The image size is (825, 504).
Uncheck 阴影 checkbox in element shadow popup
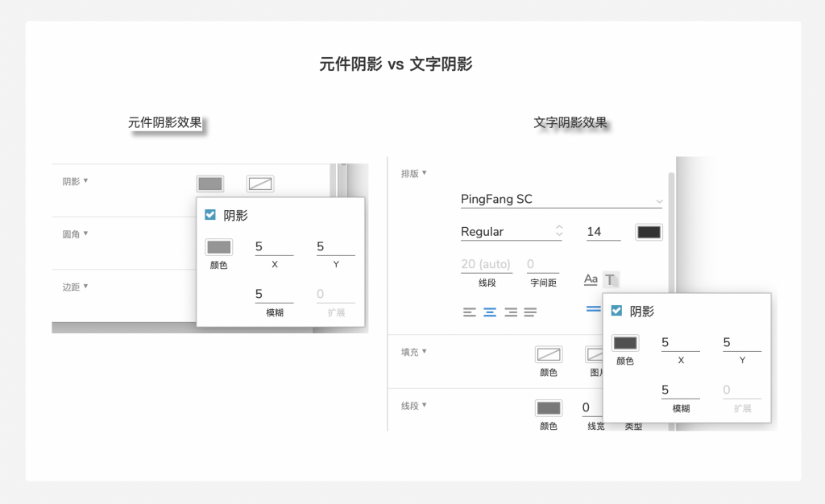210,215
